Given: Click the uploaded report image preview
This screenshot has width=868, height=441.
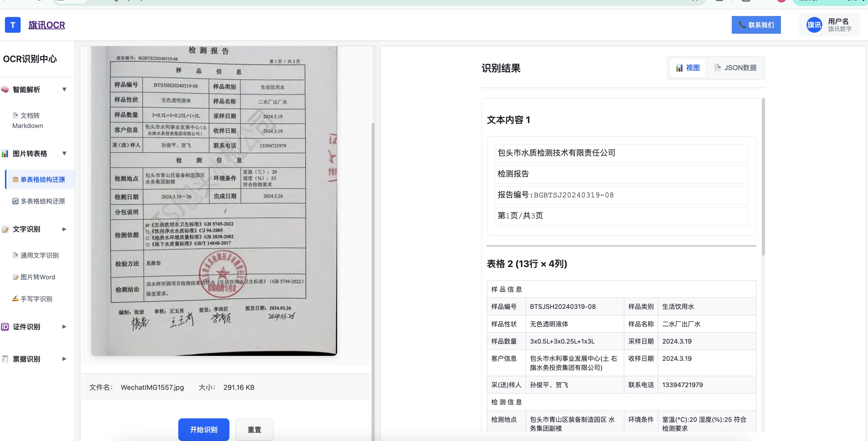Looking at the screenshot, I should coord(214,200).
